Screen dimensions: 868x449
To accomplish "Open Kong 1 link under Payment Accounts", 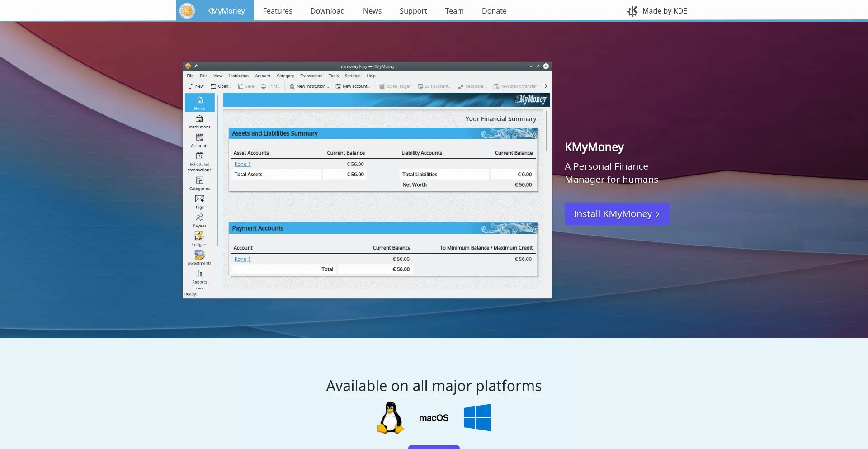I will tap(242, 259).
